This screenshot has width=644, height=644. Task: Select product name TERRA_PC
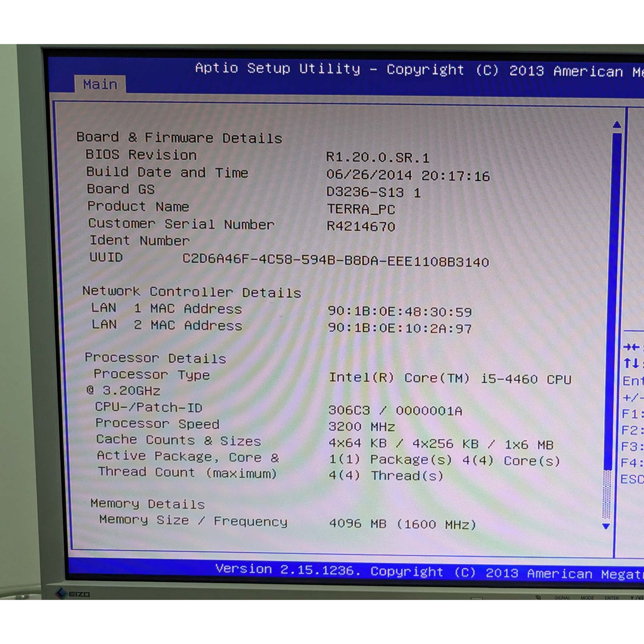[x=361, y=209]
